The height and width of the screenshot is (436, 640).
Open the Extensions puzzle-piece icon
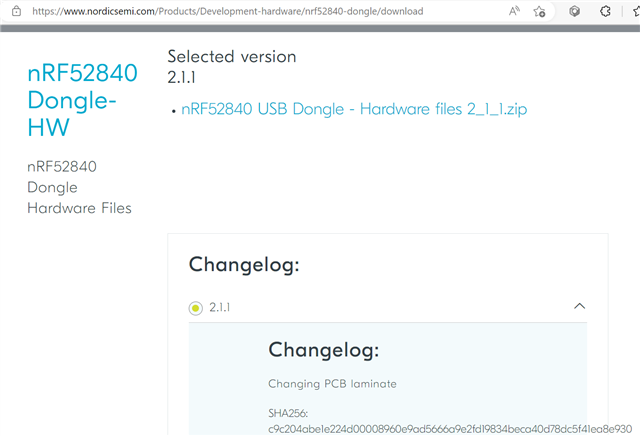pos(605,11)
